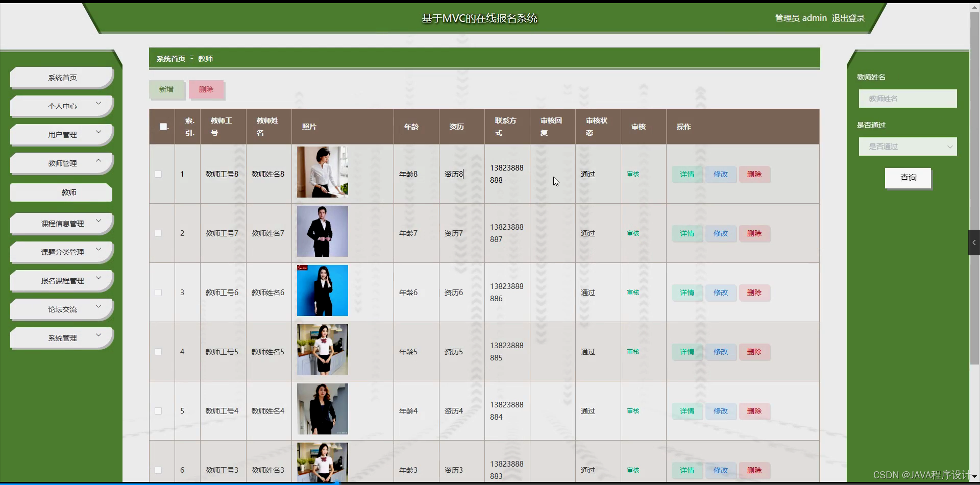Expand the 课程信息管理 menu
This screenshot has height=485, width=980.
point(61,223)
